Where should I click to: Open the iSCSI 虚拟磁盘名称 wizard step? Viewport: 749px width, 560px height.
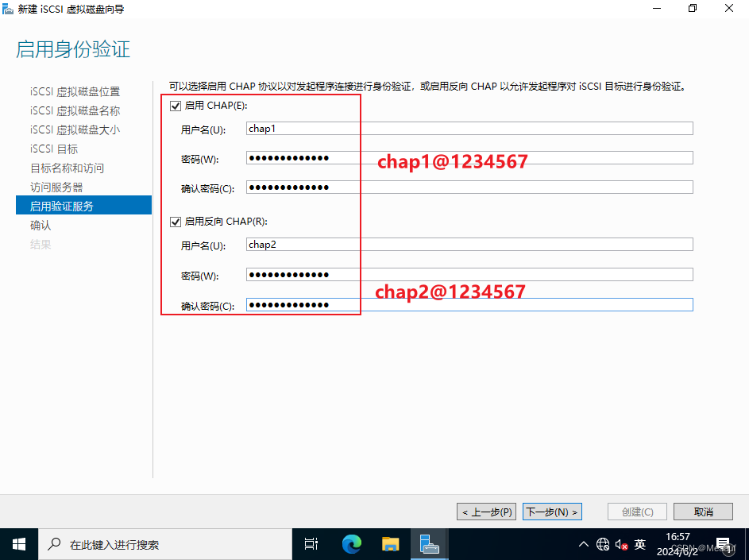pyautogui.click(x=75, y=111)
